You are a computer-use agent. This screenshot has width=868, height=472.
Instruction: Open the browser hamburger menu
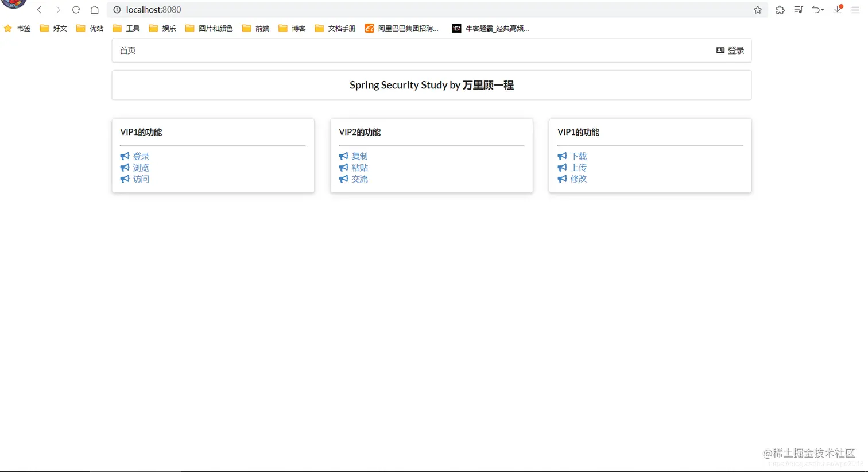[855, 10]
